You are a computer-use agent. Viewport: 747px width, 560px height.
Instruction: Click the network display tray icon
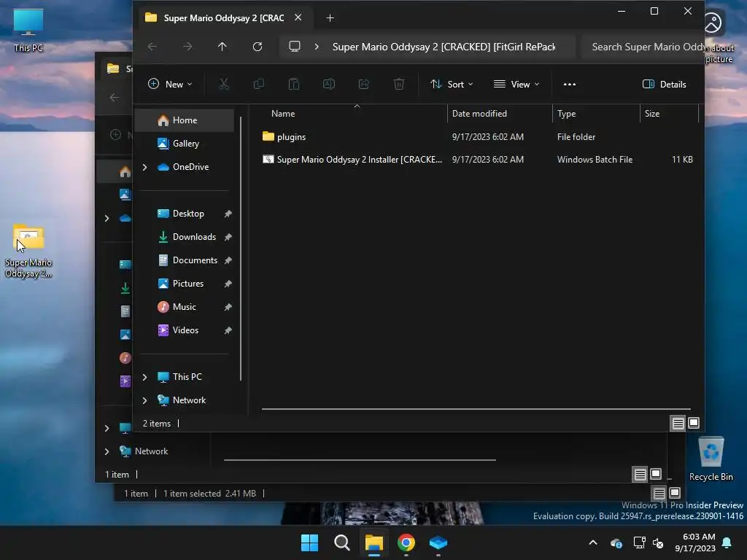(x=639, y=542)
